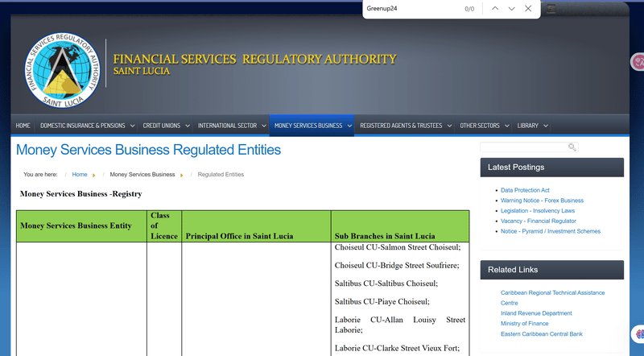Click the Choiseul CU-Salmon Street Choiseul entry
This screenshot has height=356, width=644.
398,247
